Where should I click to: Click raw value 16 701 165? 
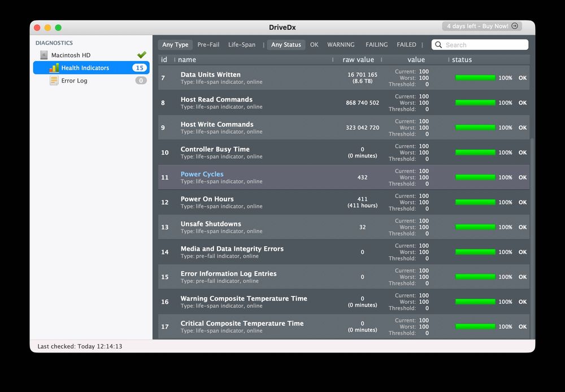pos(363,75)
